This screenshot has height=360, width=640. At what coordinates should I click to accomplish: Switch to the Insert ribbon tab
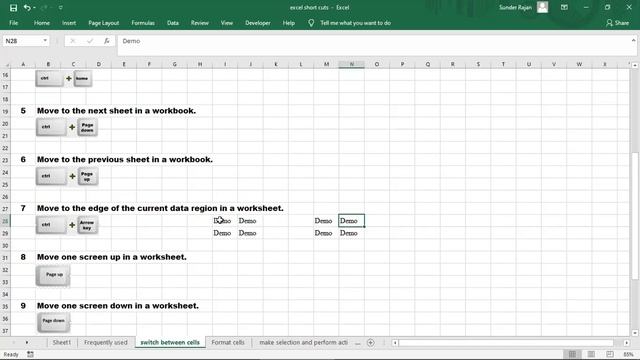[69, 23]
